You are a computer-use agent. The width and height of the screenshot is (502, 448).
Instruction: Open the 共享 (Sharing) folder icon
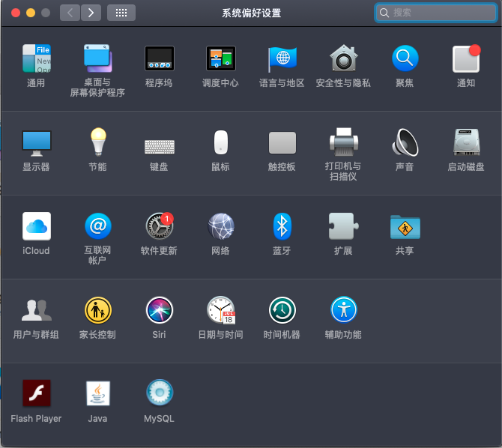(405, 227)
